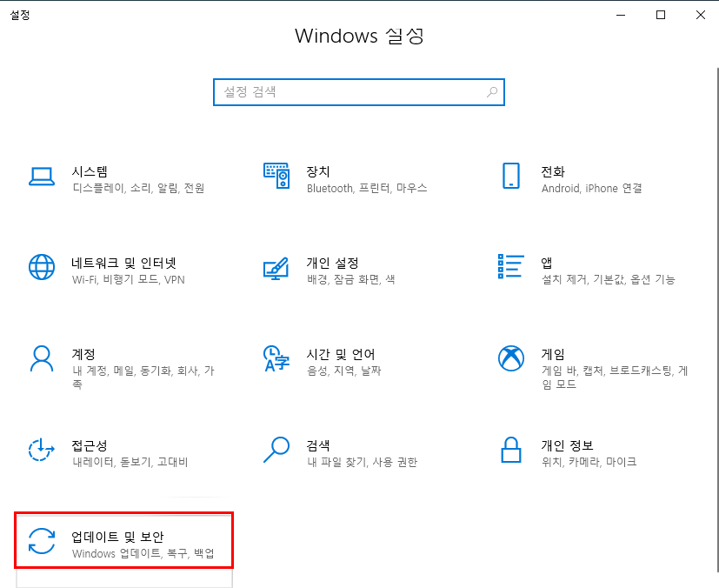Click the Android, iPhone 연결 description
Screen dimensions: 719x588
(x=591, y=188)
